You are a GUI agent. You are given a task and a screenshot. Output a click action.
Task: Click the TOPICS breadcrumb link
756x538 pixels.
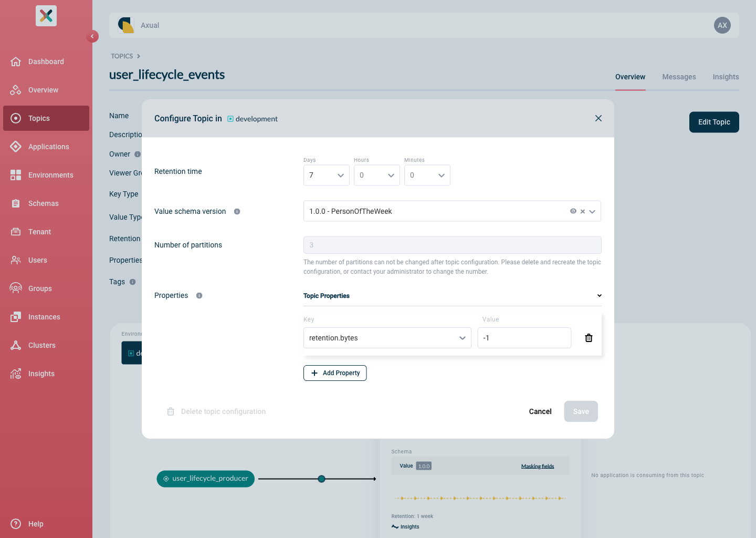pos(122,56)
